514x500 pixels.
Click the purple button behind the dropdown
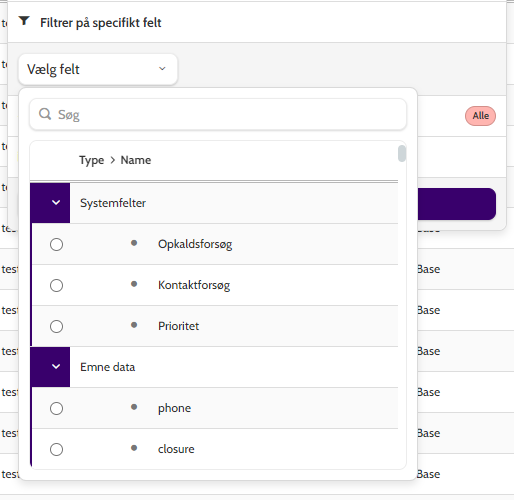point(456,204)
